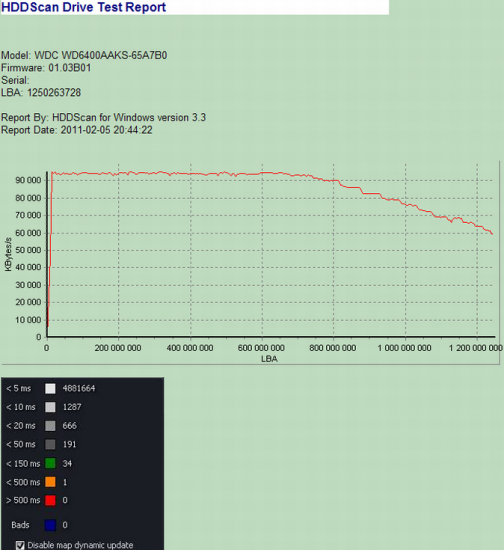Click the 600 000 000 x-axis label
The height and width of the screenshot is (550, 504).
tap(261, 348)
